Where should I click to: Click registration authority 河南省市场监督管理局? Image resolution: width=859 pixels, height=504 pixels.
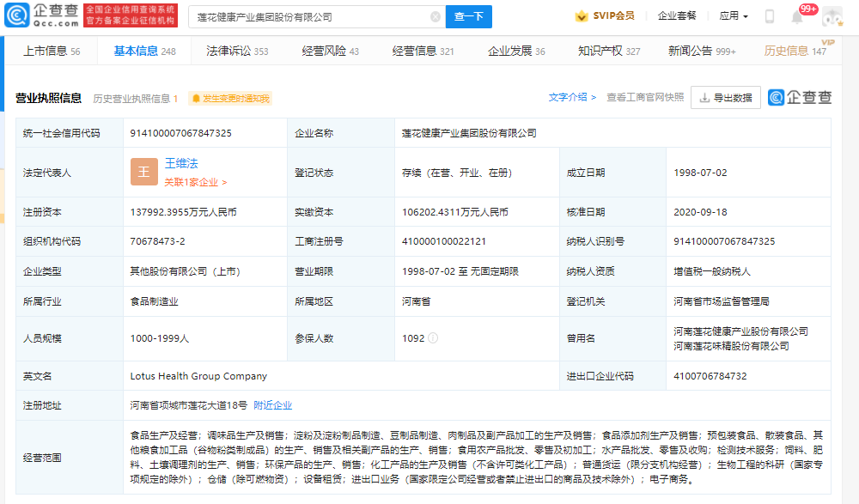pos(722,301)
